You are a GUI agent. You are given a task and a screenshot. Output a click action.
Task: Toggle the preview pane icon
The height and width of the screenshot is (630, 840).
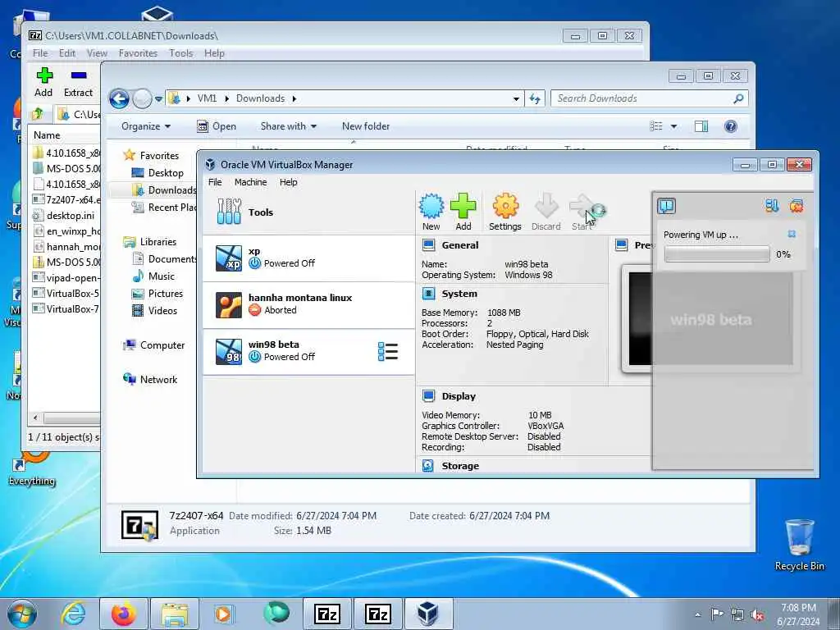(701, 126)
